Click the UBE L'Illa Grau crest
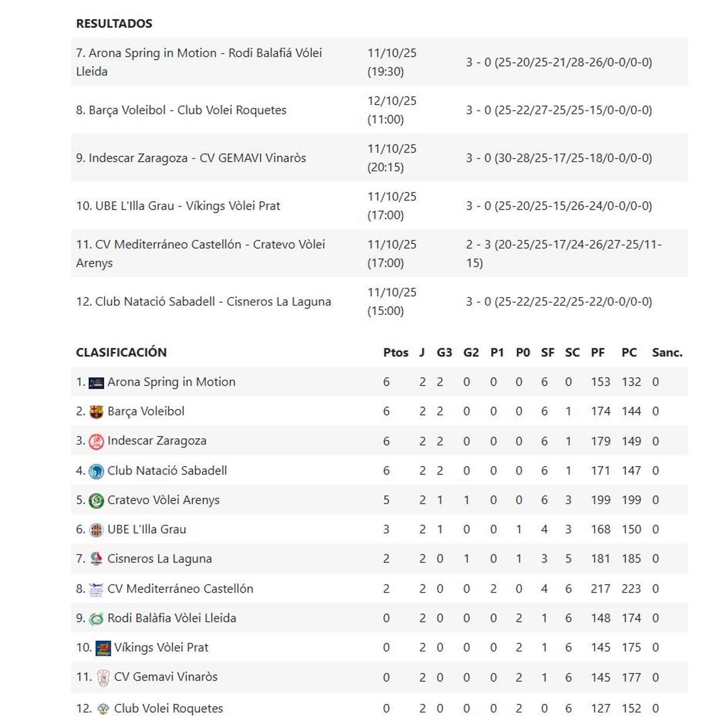This screenshot has height=728, width=706. [x=96, y=530]
